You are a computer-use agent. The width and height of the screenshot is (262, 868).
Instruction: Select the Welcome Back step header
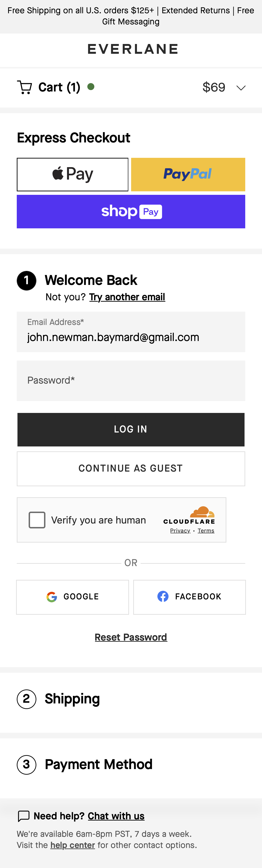(x=91, y=280)
